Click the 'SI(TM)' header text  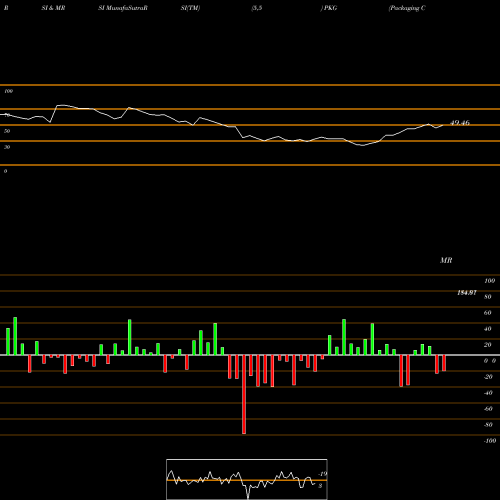coord(190,8)
